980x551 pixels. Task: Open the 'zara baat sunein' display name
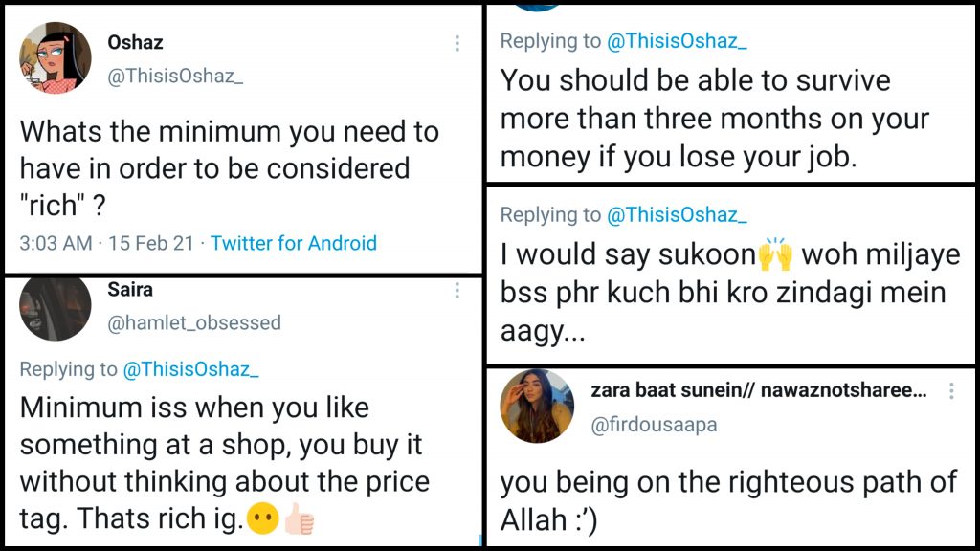(x=759, y=391)
